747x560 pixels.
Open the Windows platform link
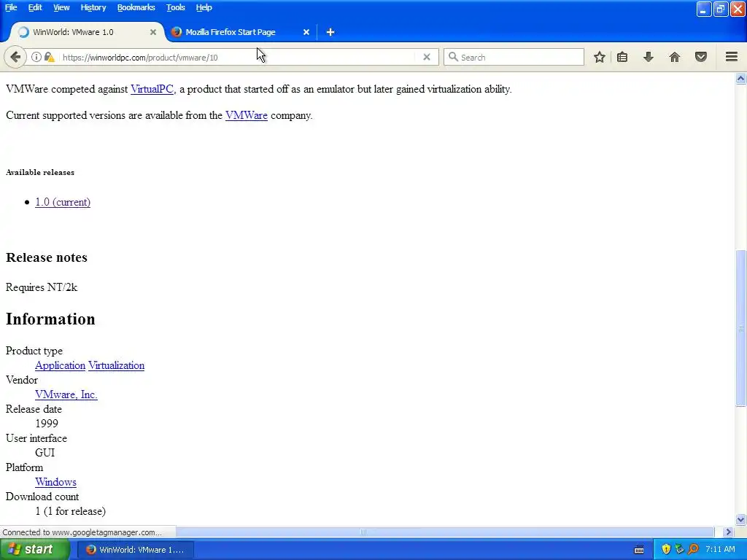pyautogui.click(x=55, y=482)
